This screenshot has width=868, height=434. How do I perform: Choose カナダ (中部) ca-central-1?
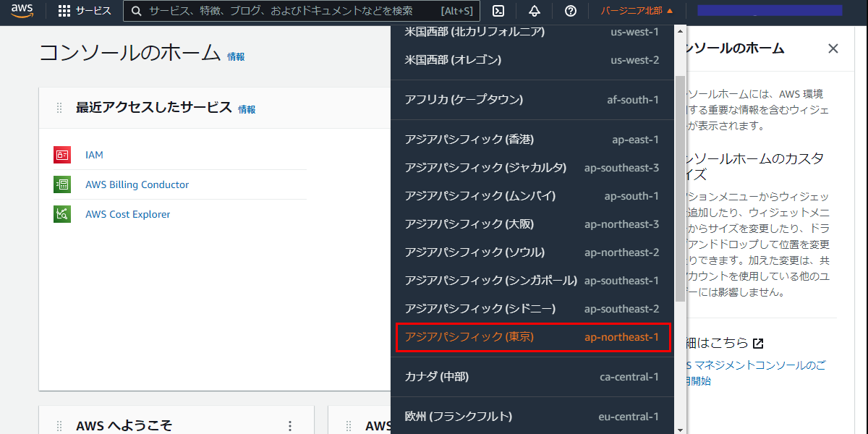pyautogui.click(x=532, y=376)
